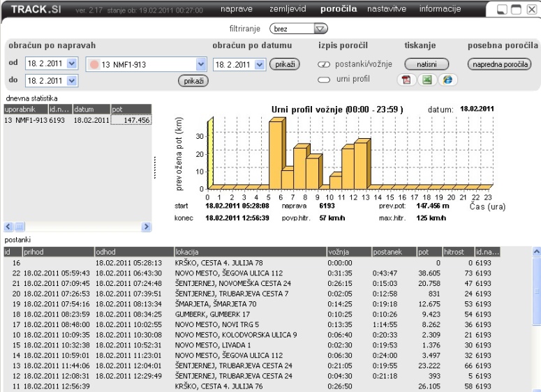Sort daily statistics by datum column
The image size is (541, 392).
click(x=91, y=110)
